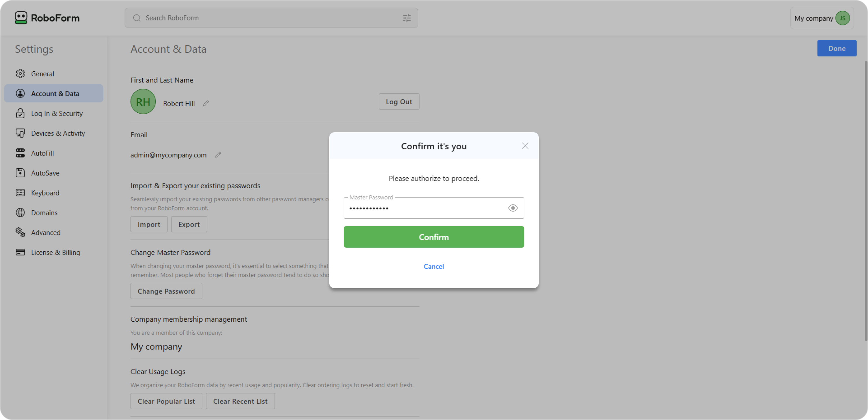Click Clear Popular List button

(166, 401)
